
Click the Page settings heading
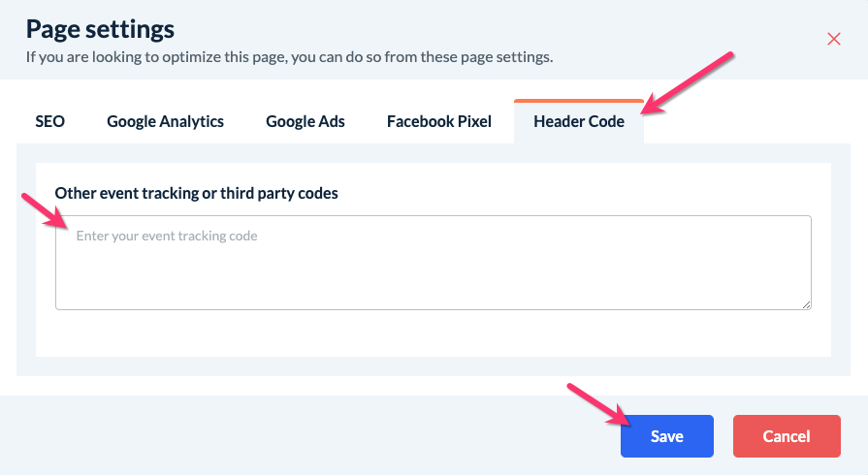click(x=100, y=28)
